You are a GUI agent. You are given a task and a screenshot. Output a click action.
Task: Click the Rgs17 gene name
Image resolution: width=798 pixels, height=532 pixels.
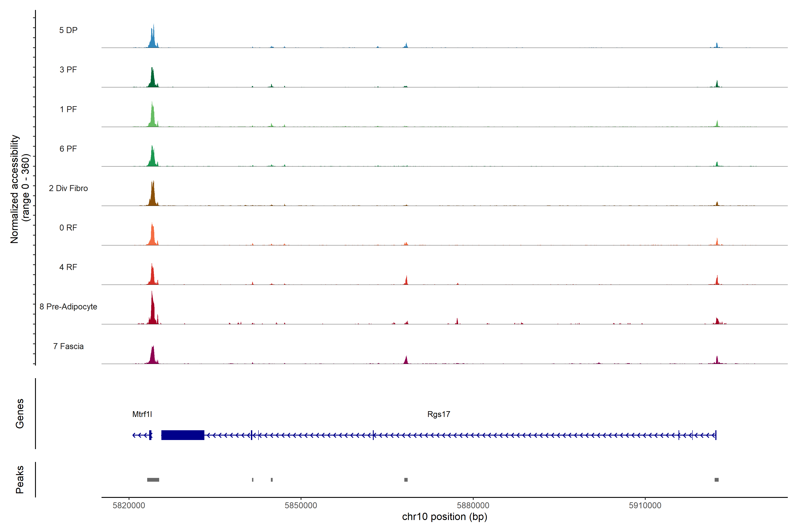pyautogui.click(x=439, y=414)
